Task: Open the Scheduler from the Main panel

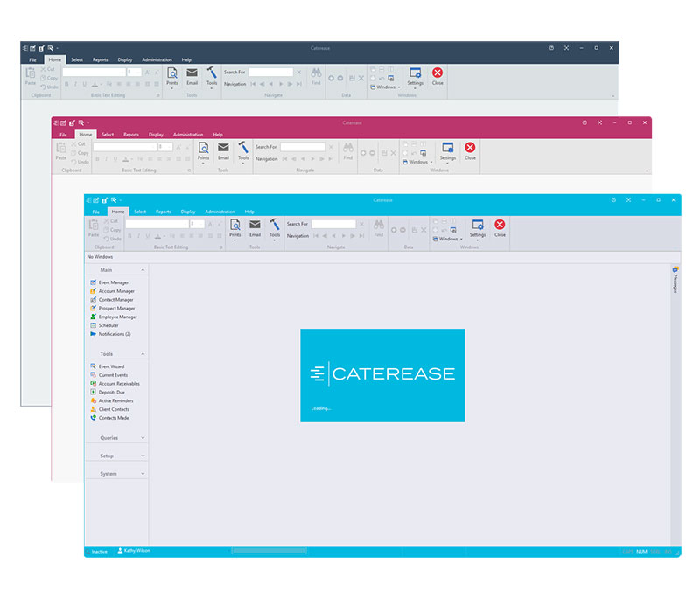Action: [104, 325]
